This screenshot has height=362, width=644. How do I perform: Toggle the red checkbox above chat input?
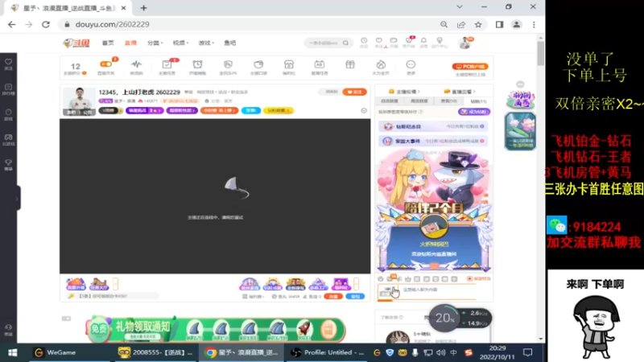(x=469, y=278)
